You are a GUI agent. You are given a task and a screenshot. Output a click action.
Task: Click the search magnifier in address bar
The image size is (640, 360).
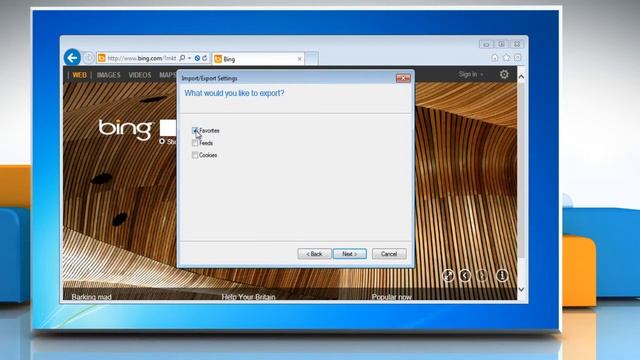(x=182, y=58)
